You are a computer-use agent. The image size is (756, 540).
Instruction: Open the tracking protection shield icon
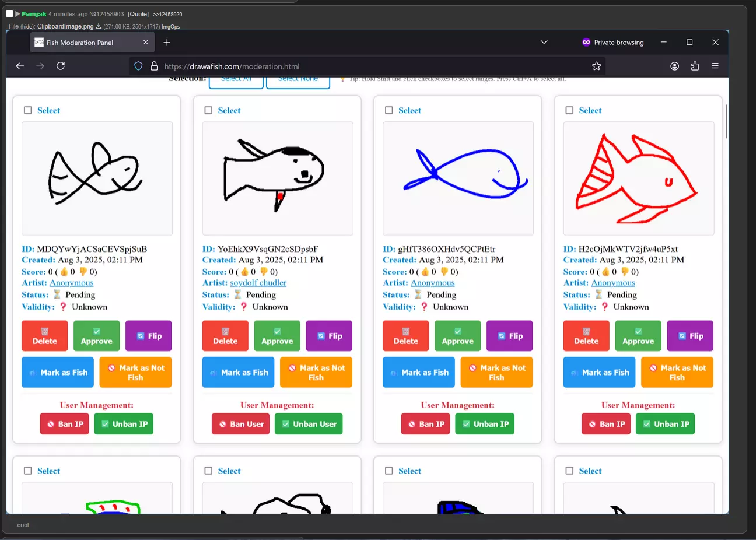[x=138, y=66]
